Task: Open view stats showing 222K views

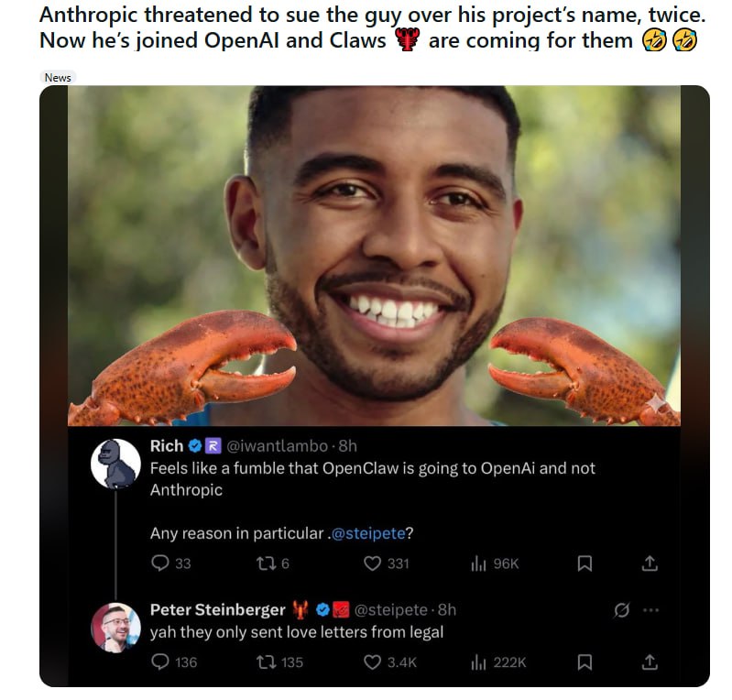Action: pyautogui.click(x=477, y=662)
